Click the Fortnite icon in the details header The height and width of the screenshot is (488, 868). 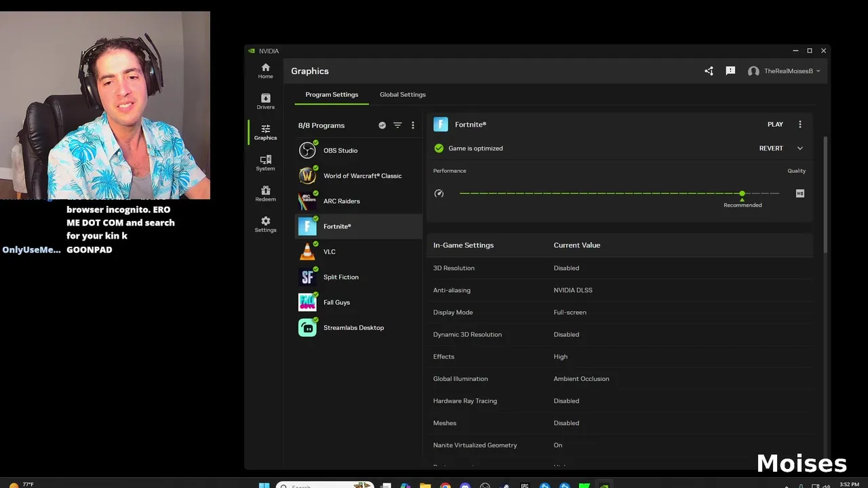tap(441, 125)
